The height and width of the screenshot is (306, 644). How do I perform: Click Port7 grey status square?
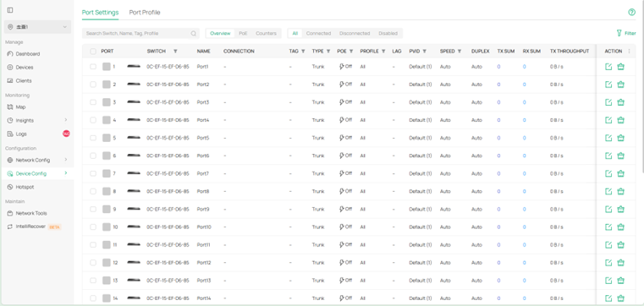[x=107, y=173]
